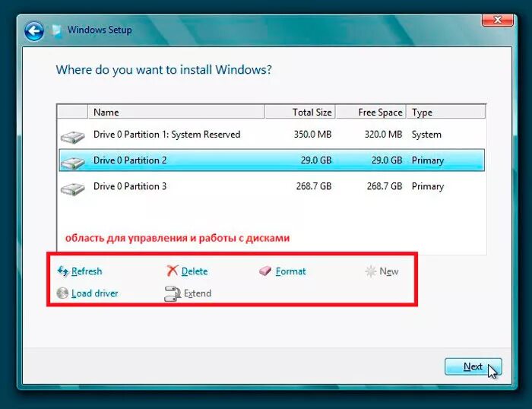Select the Drive 0 Partition 2 row
Image resolution: width=532 pixels, height=409 pixels.
point(271,160)
